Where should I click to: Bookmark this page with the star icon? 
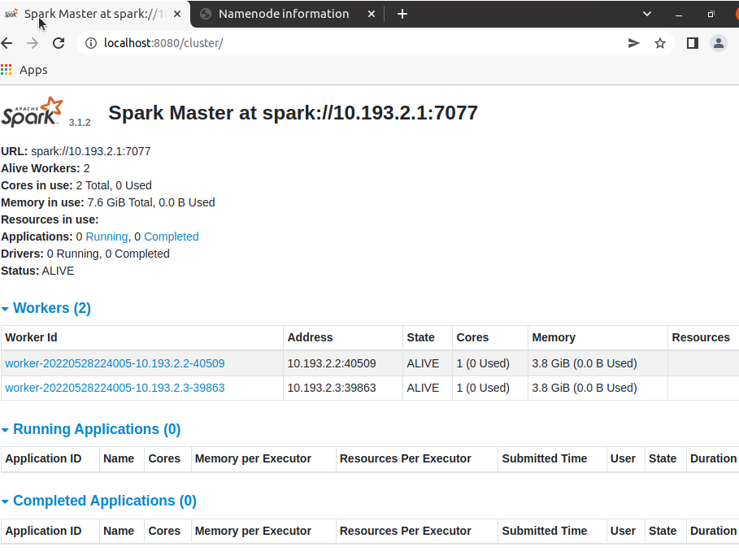660,42
